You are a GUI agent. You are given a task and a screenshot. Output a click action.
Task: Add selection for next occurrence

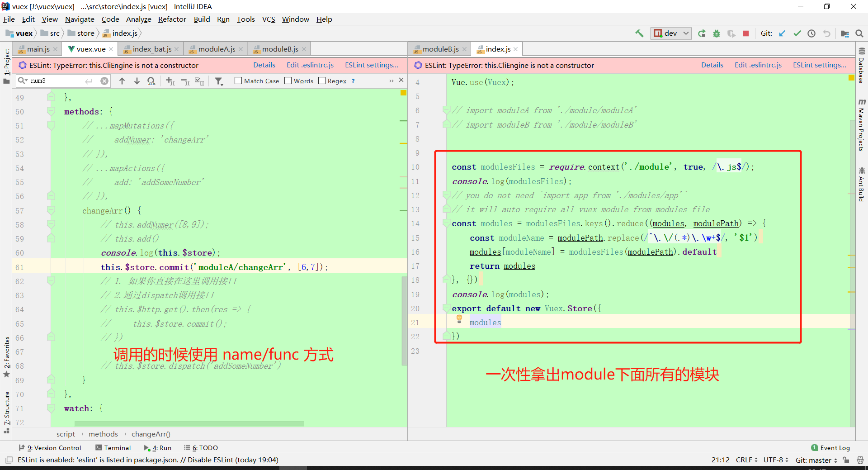pos(170,81)
